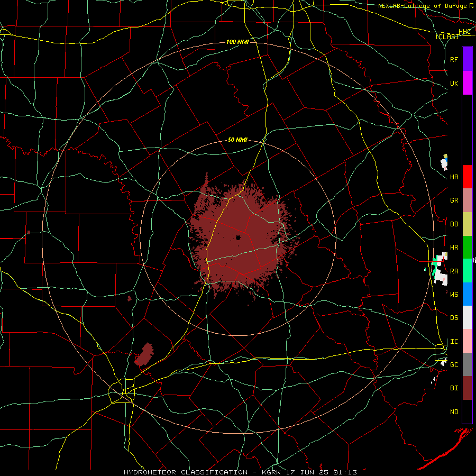Click the 100 NMI range ring label

click(x=237, y=42)
